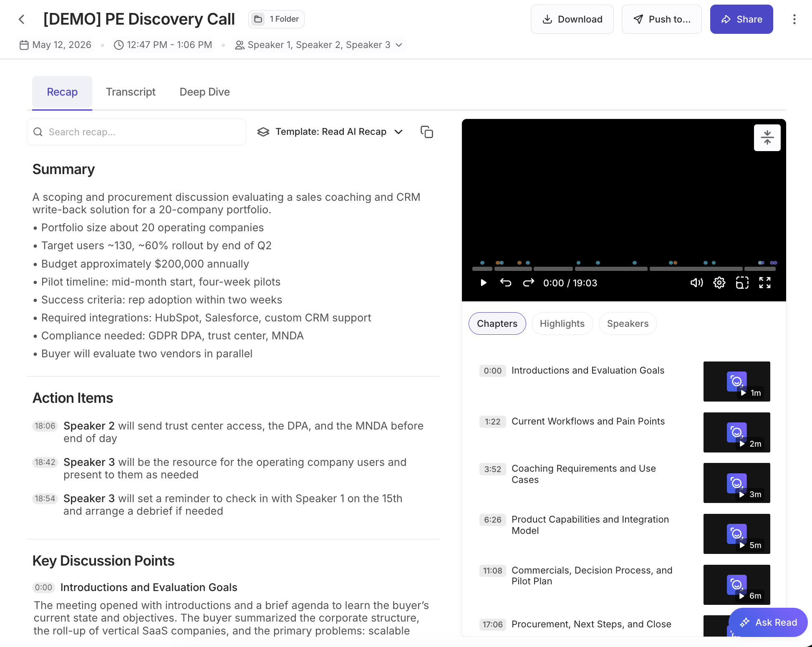Screen dimensions: 812x647
Task: Skip backward in the recording
Action: pyautogui.click(x=506, y=283)
